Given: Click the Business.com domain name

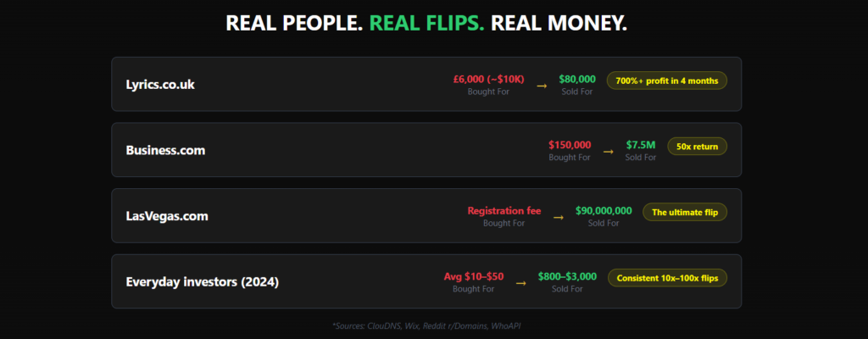Looking at the screenshot, I should [x=165, y=150].
